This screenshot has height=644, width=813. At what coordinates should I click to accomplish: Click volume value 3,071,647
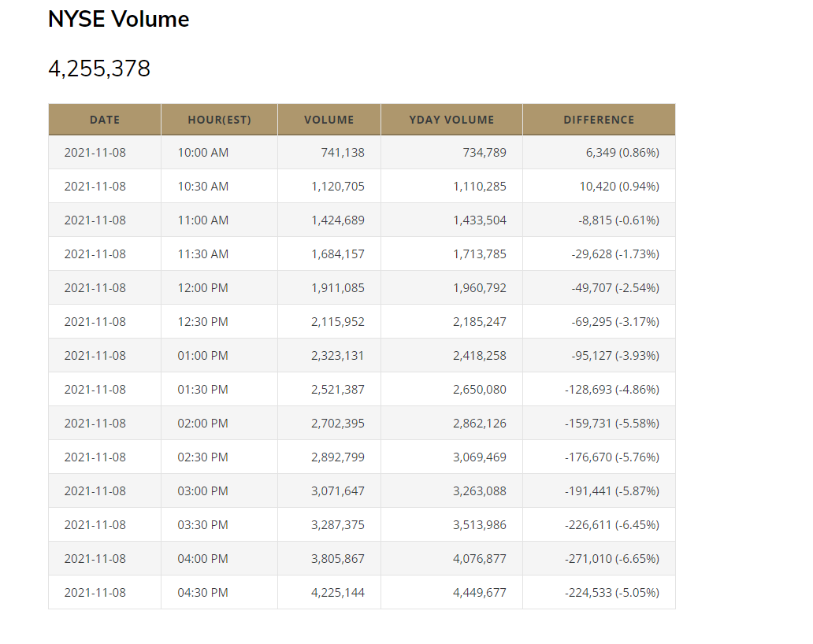[338, 491]
